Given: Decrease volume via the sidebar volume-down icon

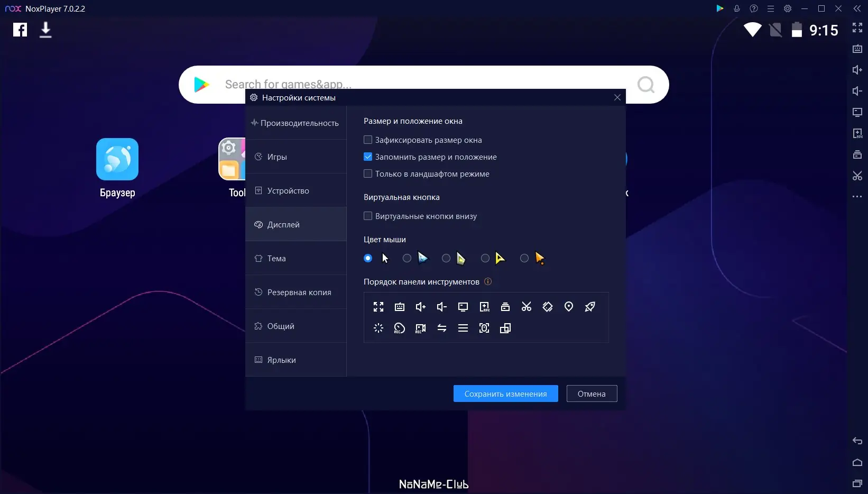Looking at the screenshot, I should click(857, 91).
